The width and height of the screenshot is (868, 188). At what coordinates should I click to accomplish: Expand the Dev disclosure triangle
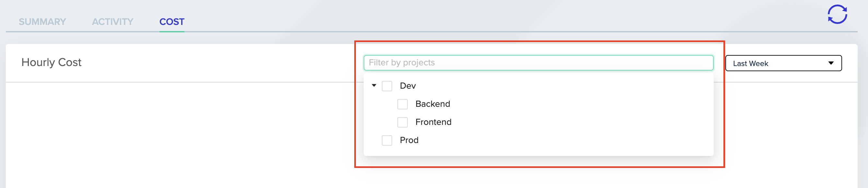point(373,86)
